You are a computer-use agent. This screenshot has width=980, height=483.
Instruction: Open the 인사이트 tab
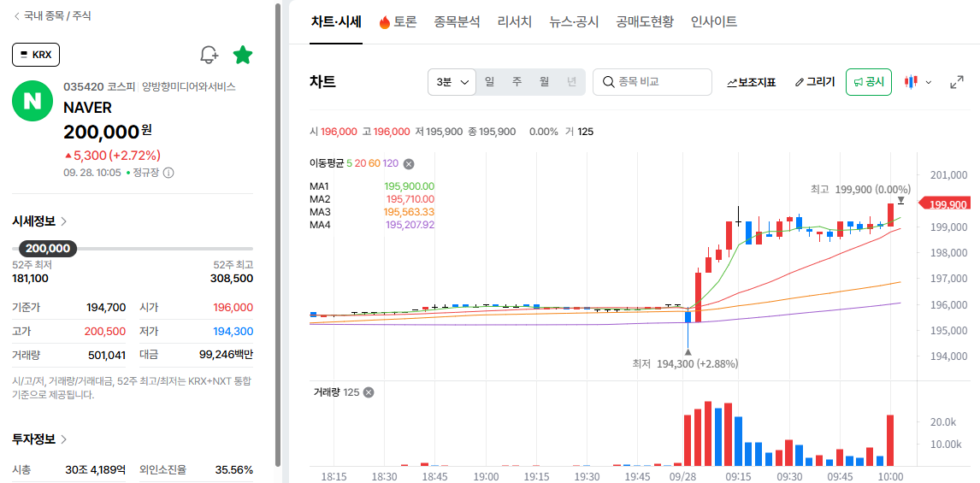click(x=714, y=22)
